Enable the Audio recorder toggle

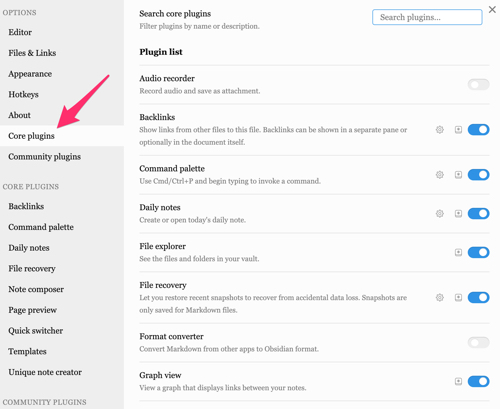[x=478, y=85]
